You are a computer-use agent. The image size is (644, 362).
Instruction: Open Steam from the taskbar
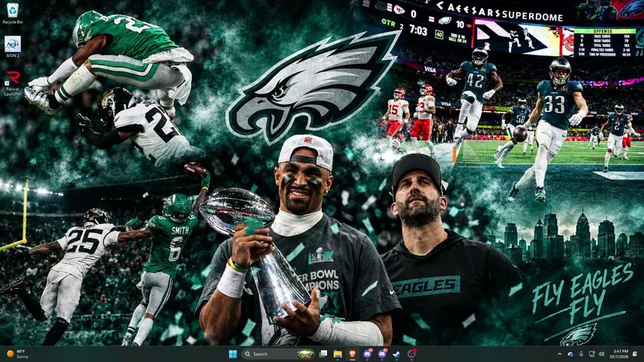397,354
